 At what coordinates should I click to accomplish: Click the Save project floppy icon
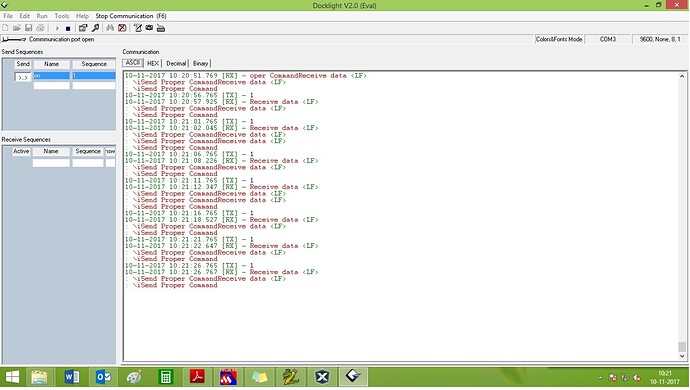pos(29,28)
